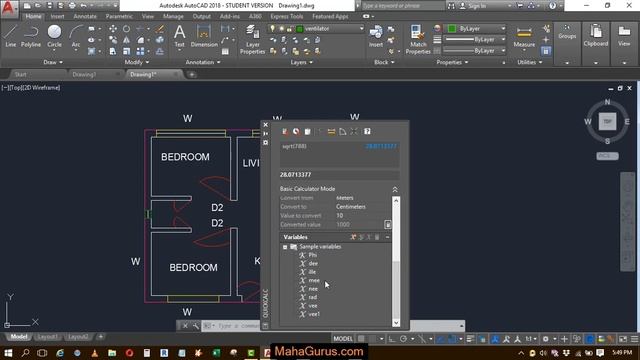Switch to Layout1 tab
640x360 pixels.
pos(47,337)
